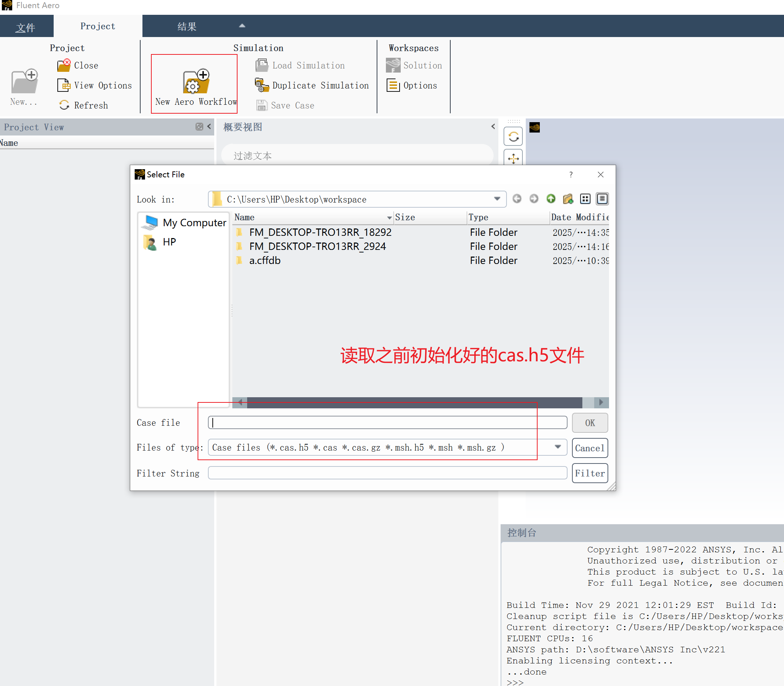The image size is (784, 686).
Task: Select the a.cffdb folder
Action: pos(265,261)
